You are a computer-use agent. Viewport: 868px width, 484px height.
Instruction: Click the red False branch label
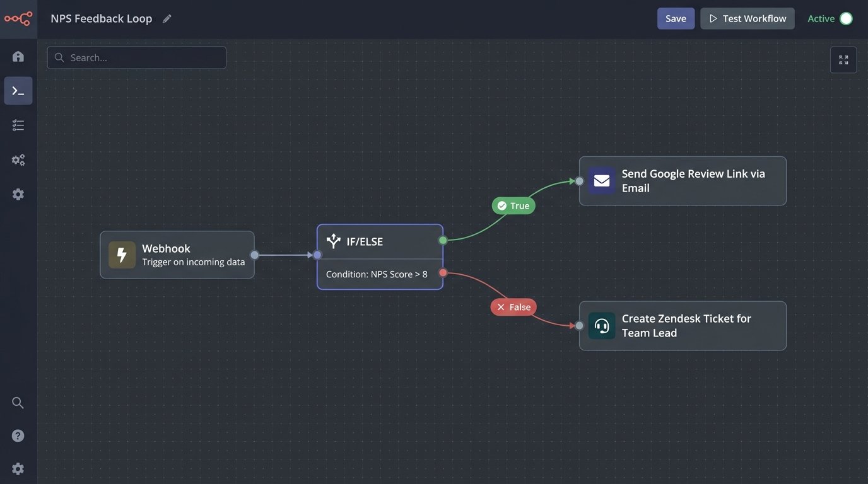pyautogui.click(x=513, y=307)
